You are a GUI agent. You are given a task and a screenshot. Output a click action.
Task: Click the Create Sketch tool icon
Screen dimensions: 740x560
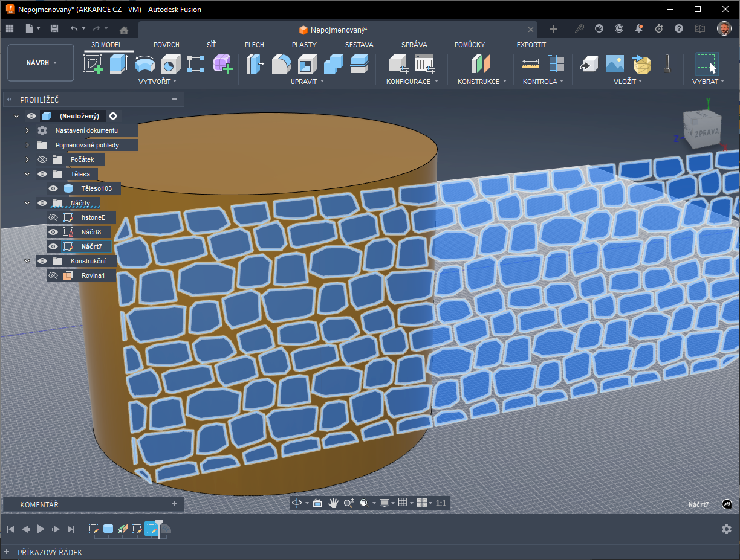92,63
